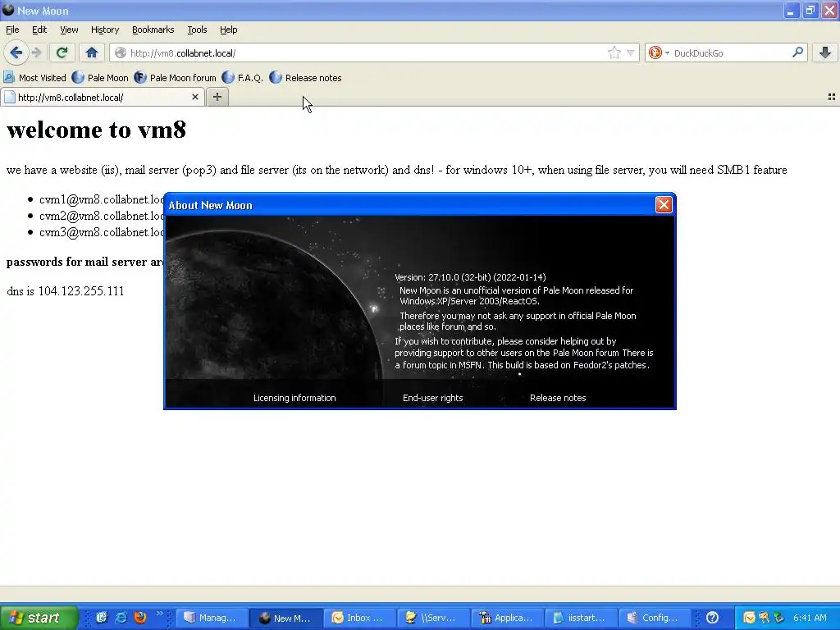Open Release notes link in About dialog
This screenshot has width=840, height=630.
558,398
